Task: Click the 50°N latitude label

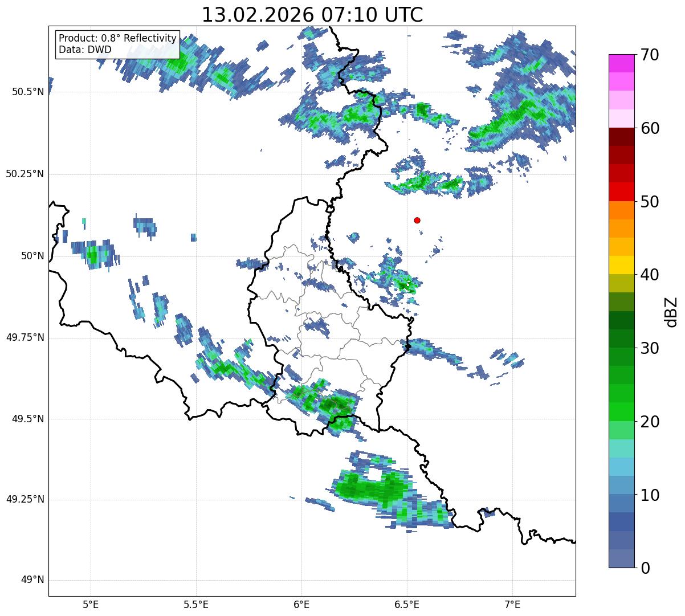Action: [32, 256]
